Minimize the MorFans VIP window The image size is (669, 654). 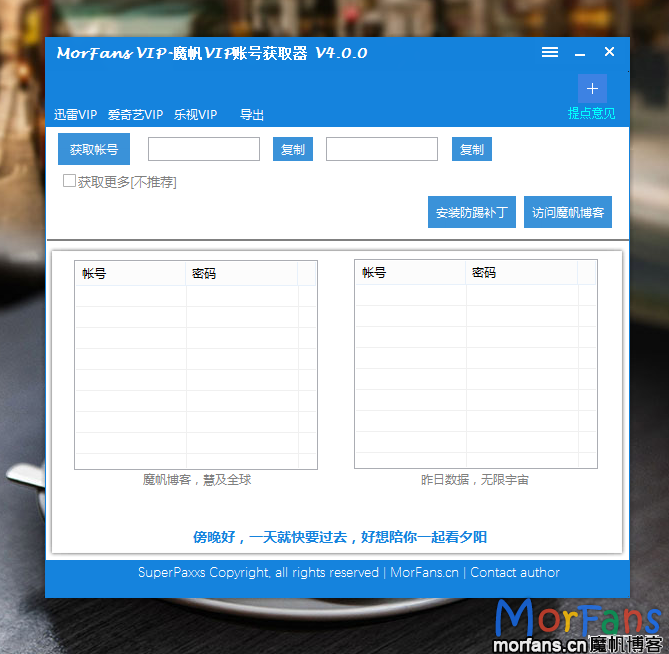coord(580,53)
